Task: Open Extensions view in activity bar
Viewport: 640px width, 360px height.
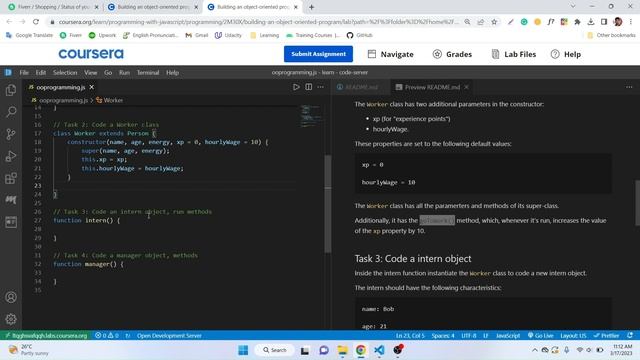Action: click(x=11, y=178)
